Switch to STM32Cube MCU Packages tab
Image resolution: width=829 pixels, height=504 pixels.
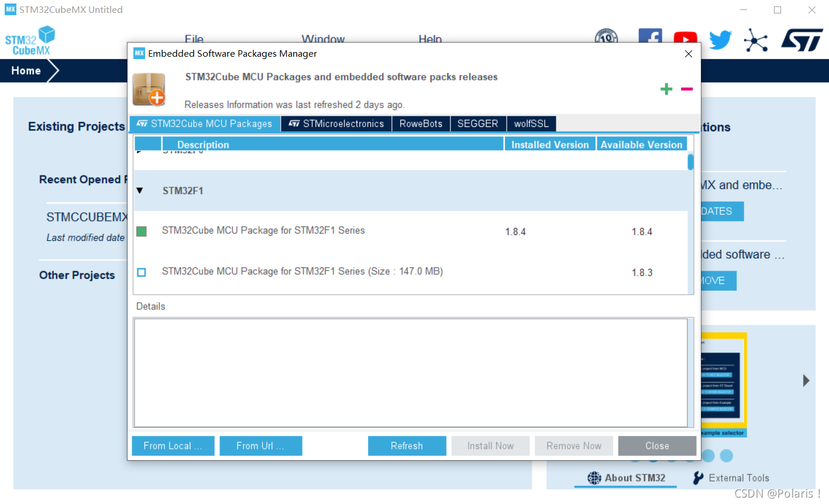pos(205,124)
